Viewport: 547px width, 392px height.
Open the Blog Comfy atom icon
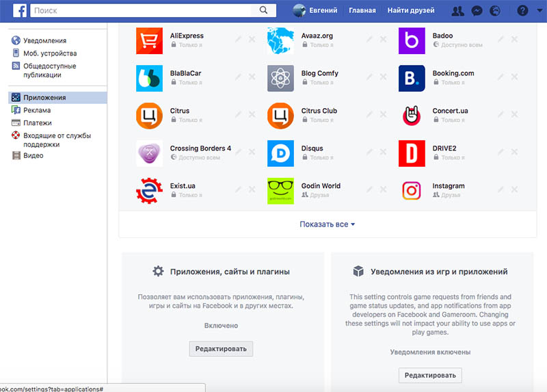pyautogui.click(x=280, y=78)
